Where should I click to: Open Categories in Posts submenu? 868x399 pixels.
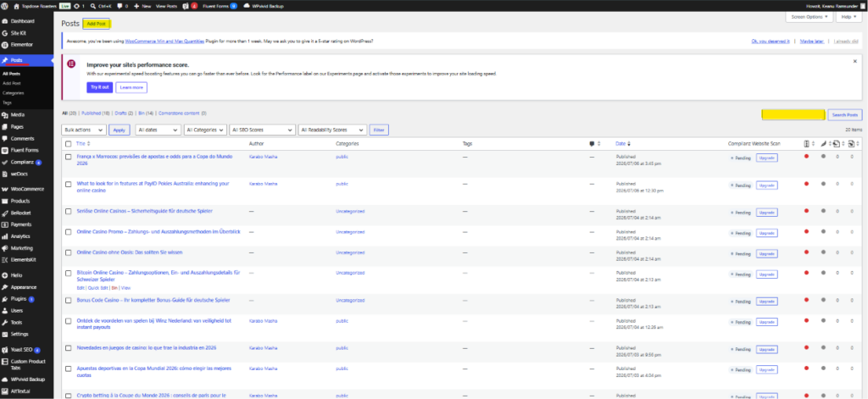(14, 93)
